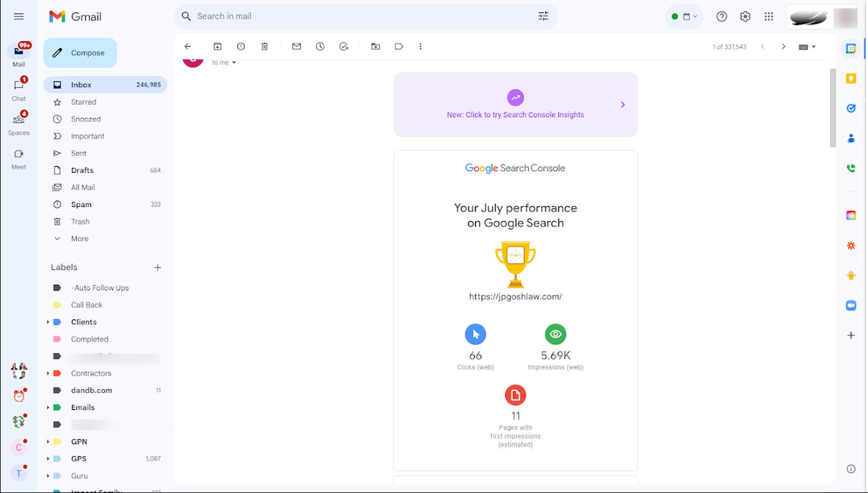Open the active status indicator dropdown
868x493 pixels.
click(684, 17)
